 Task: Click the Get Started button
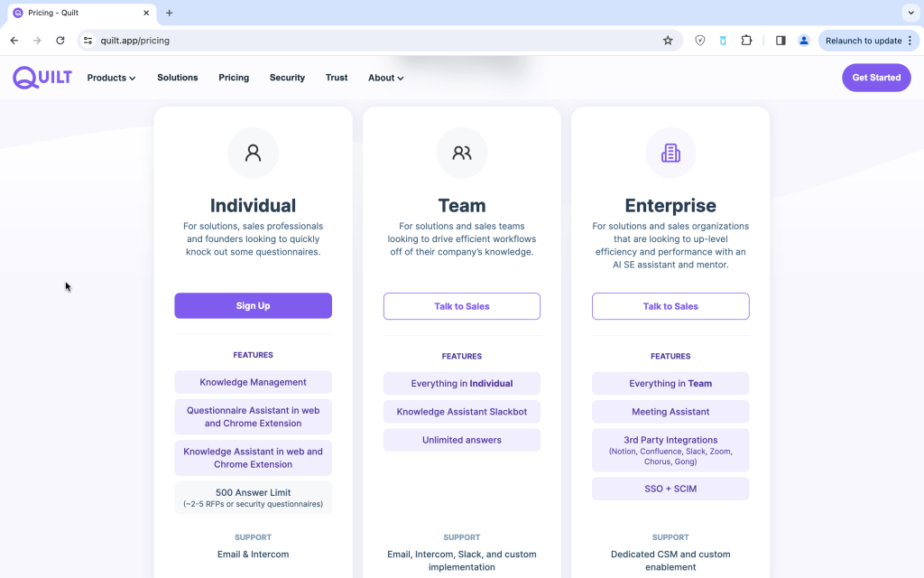[876, 78]
